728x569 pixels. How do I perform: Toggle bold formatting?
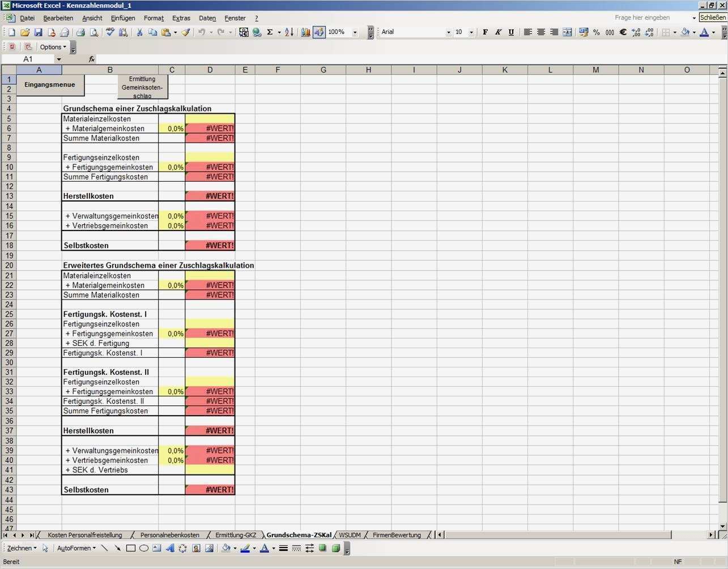[x=485, y=32]
